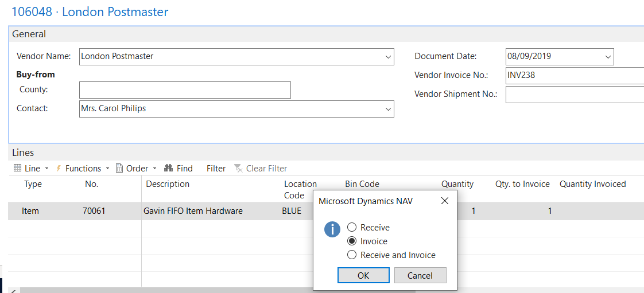The image size is (644, 293).
Task: Open the Contact dropdown list
Action: click(388, 109)
